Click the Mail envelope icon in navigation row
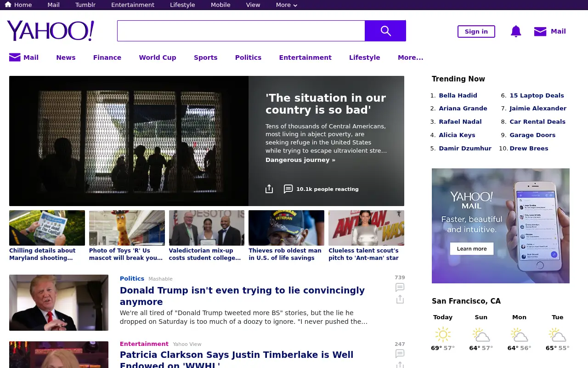 [x=15, y=57]
